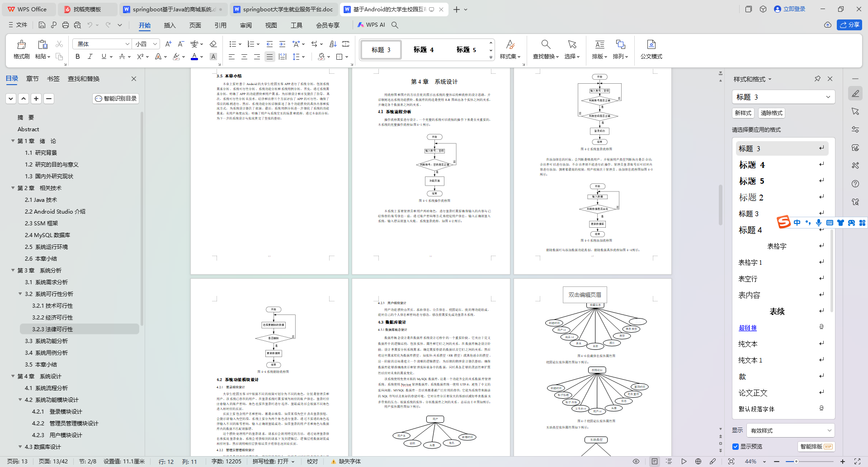Click the font color swatch
868x467 pixels.
click(194, 57)
